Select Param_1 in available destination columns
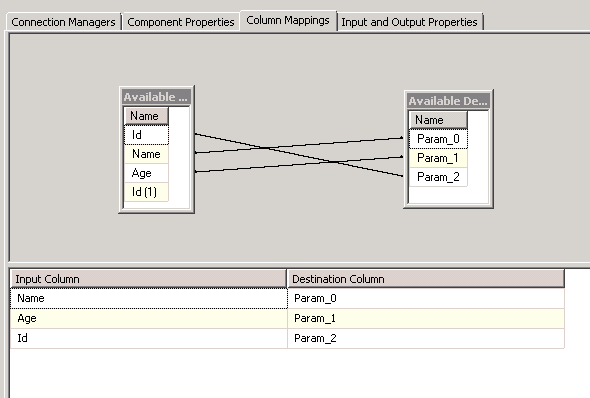The height and width of the screenshot is (398, 590). click(x=438, y=158)
